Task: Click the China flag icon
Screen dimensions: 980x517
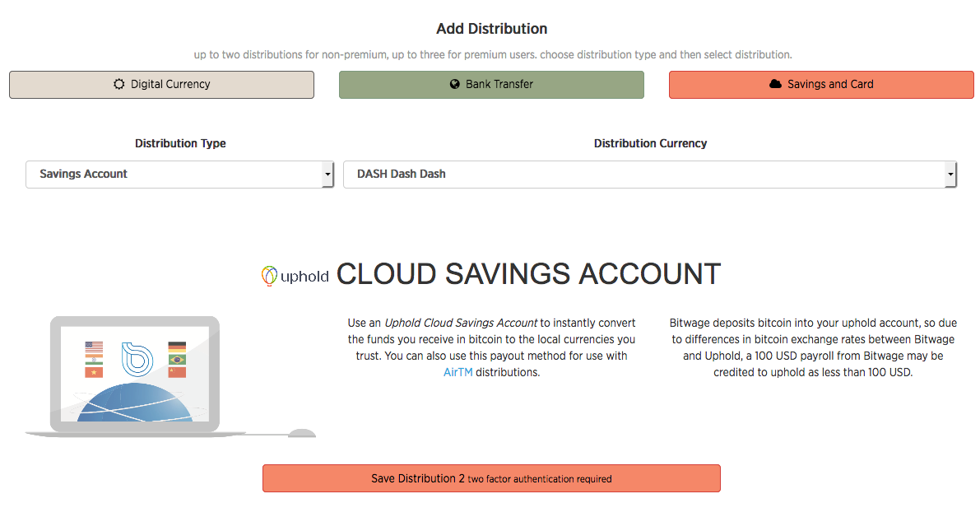Action: [177, 372]
